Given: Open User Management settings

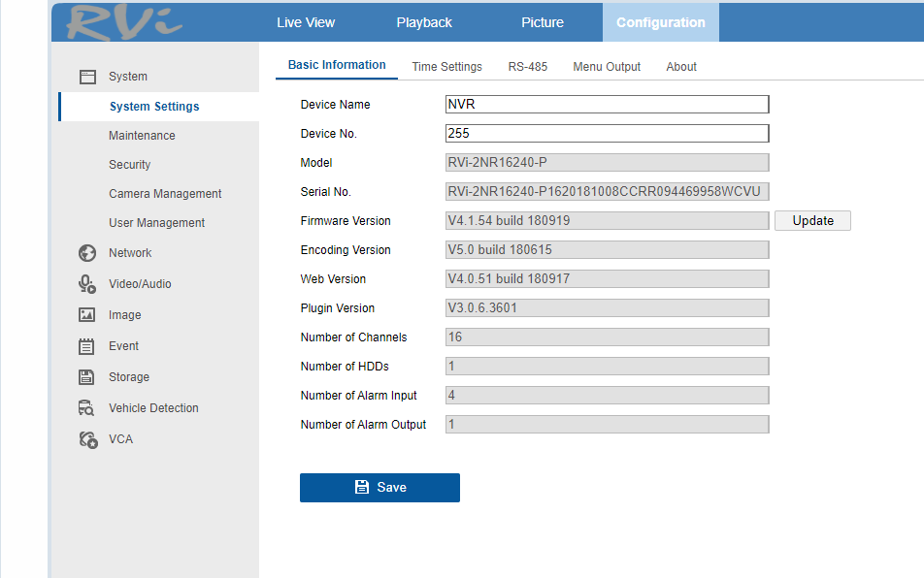Looking at the screenshot, I should point(156,223).
